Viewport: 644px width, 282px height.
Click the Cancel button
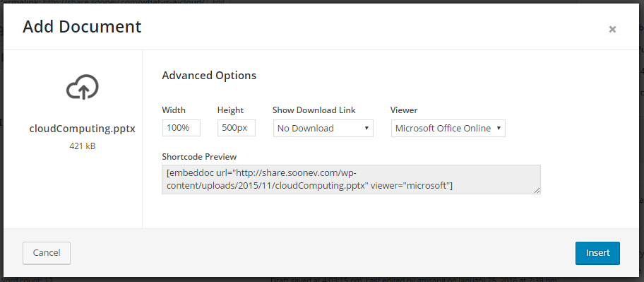coord(47,253)
